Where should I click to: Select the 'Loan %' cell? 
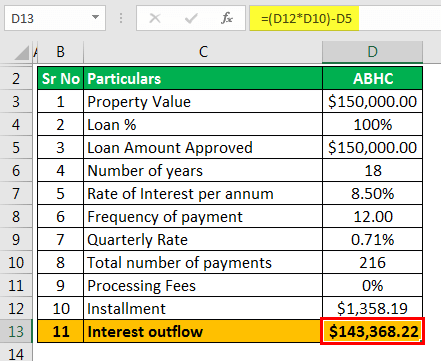(x=203, y=124)
